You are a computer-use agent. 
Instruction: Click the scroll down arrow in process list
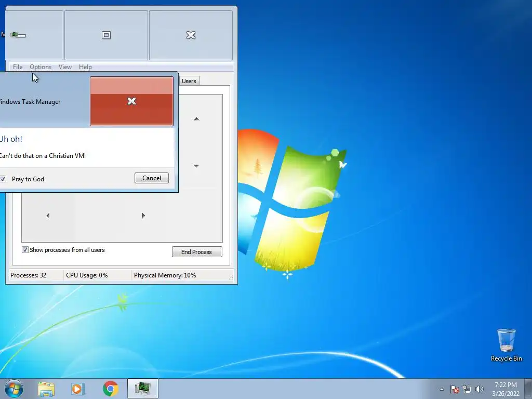[196, 166]
